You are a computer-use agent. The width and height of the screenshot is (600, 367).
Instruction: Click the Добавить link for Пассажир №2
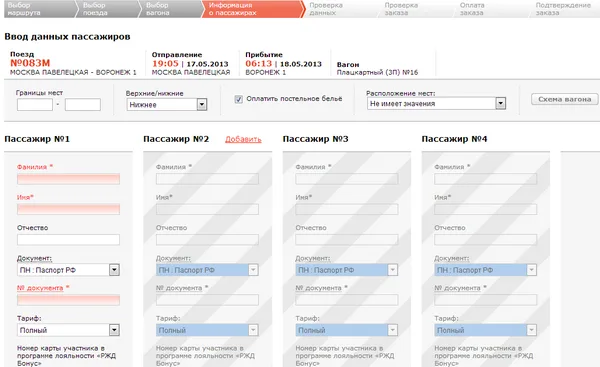(243, 139)
